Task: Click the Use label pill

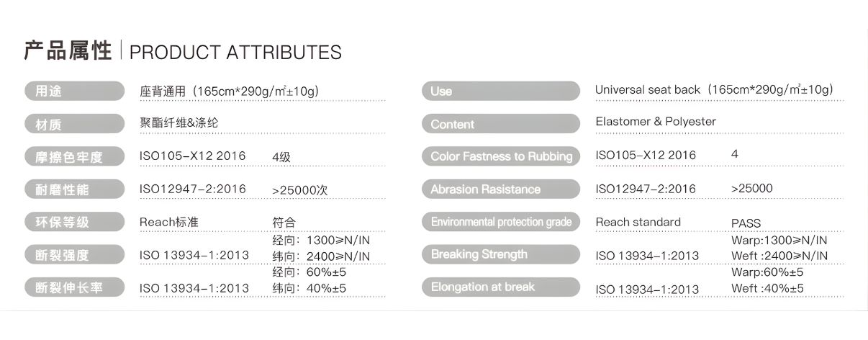Action: tap(500, 91)
